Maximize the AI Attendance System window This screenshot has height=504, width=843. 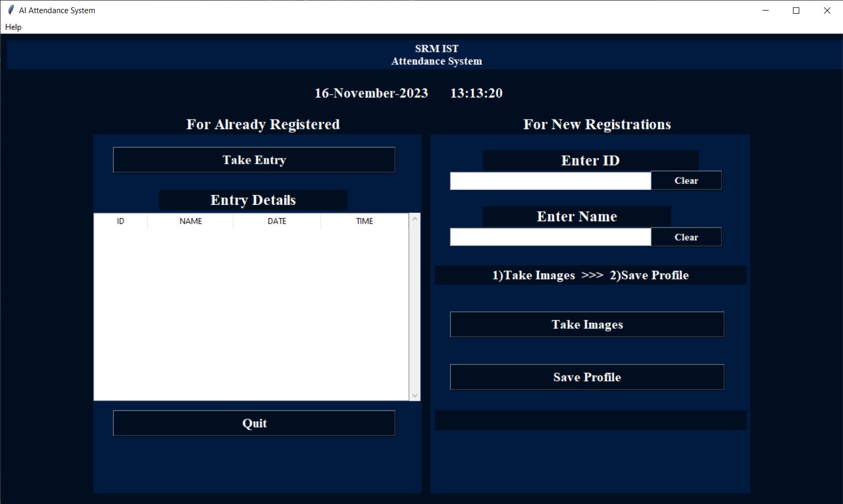[796, 11]
